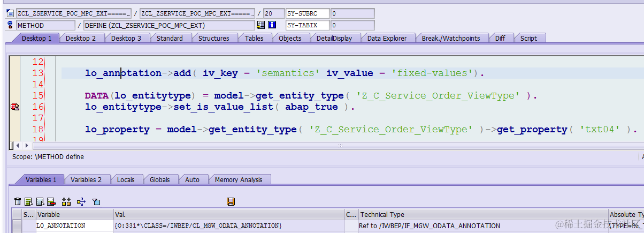Open the Data Explorer tab

click(387, 38)
